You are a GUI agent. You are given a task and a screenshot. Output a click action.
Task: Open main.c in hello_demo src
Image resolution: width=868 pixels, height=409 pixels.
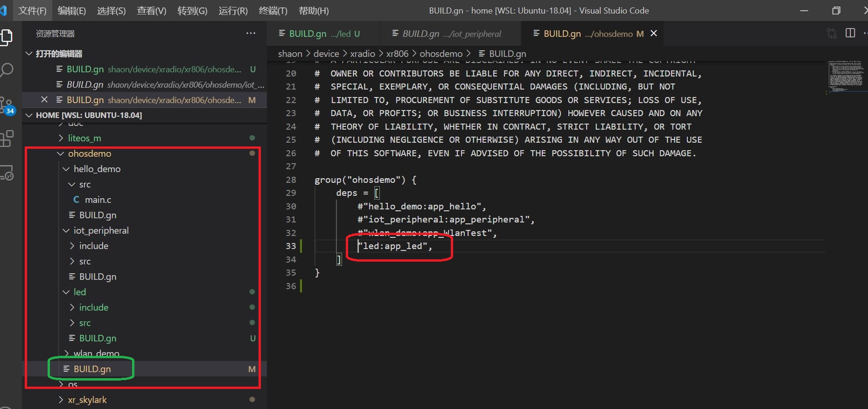[x=98, y=200]
